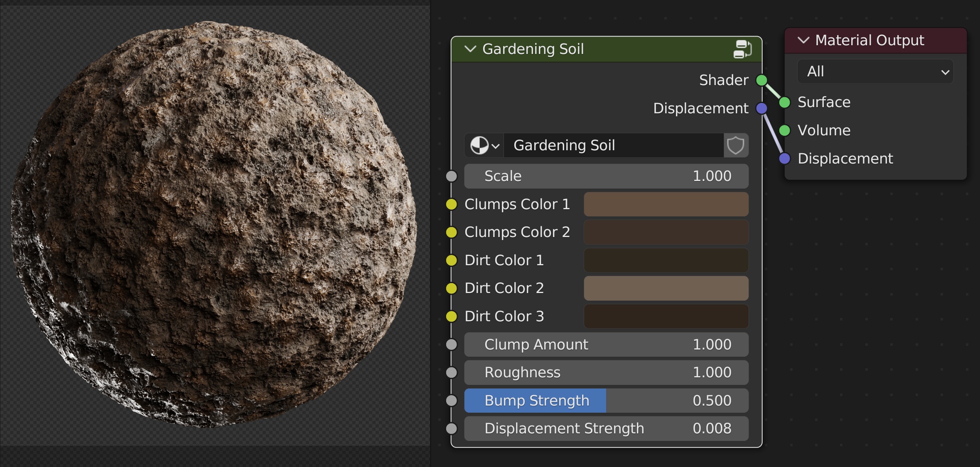Open the material selector dropdown arrow
Image resolution: width=980 pixels, height=467 pixels.
495,145
